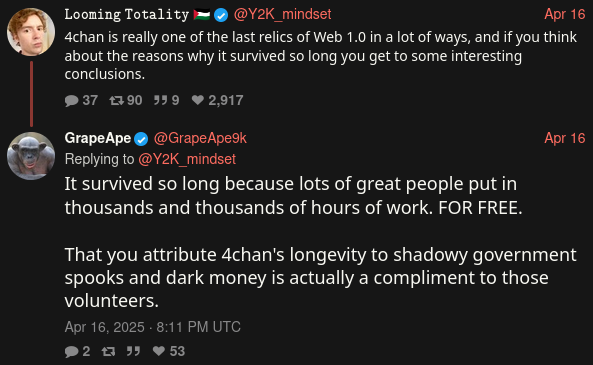Click the verified badge next to GrapeApe
The image size is (593, 365).
(141, 139)
